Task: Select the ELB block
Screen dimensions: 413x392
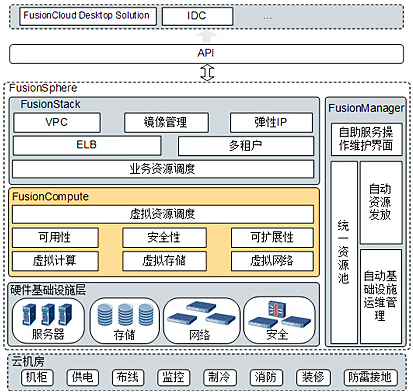Action: [x=87, y=145]
